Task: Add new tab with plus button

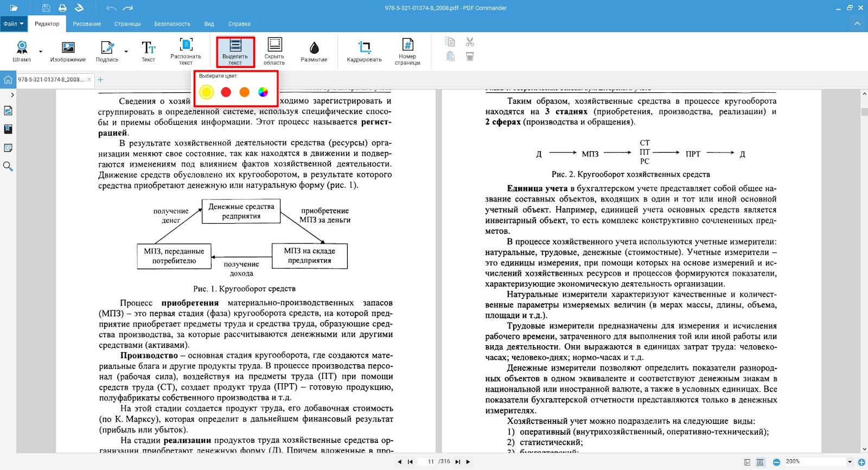Action: point(100,80)
